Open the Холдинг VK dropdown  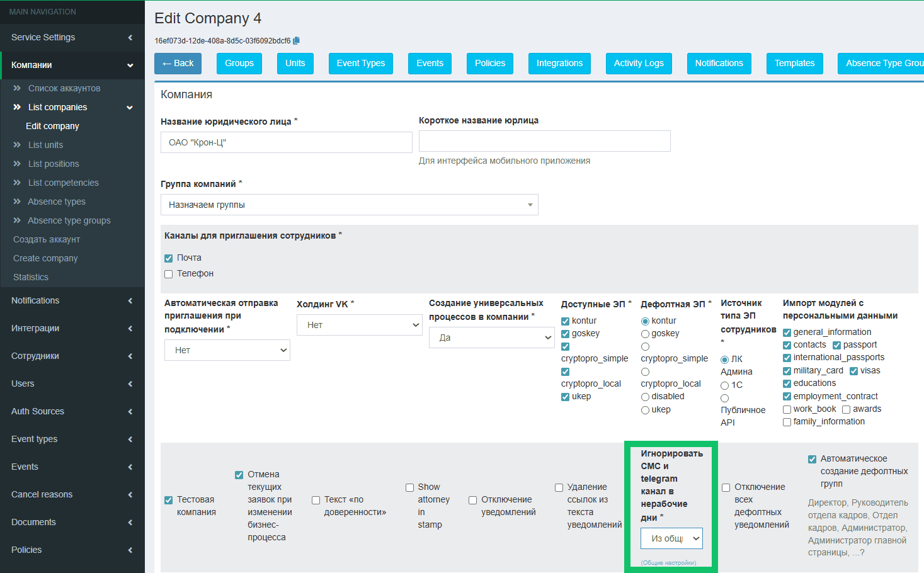point(359,325)
